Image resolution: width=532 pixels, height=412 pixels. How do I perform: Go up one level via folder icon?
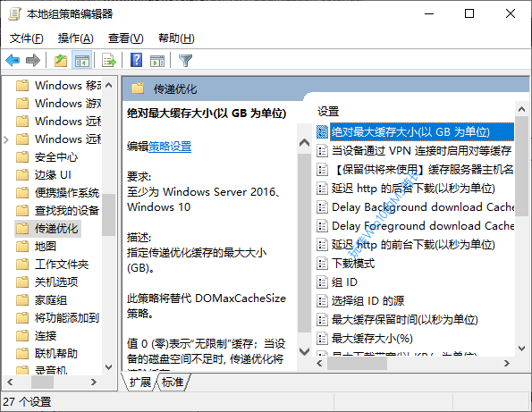click(x=61, y=61)
